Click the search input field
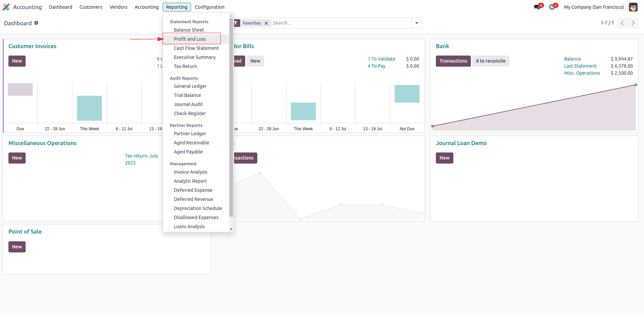The width and height of the screenshot is (644, 313). 340,23
